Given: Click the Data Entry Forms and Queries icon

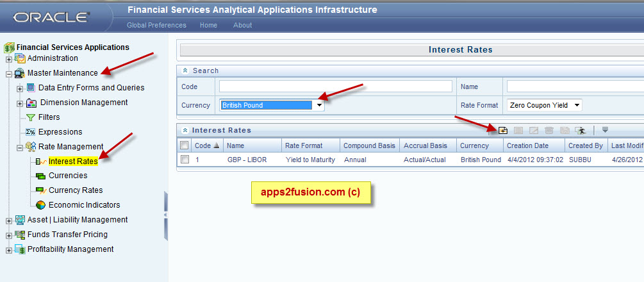Looking at the screenshot, I should pyautogui.click(x=31, y=88).
